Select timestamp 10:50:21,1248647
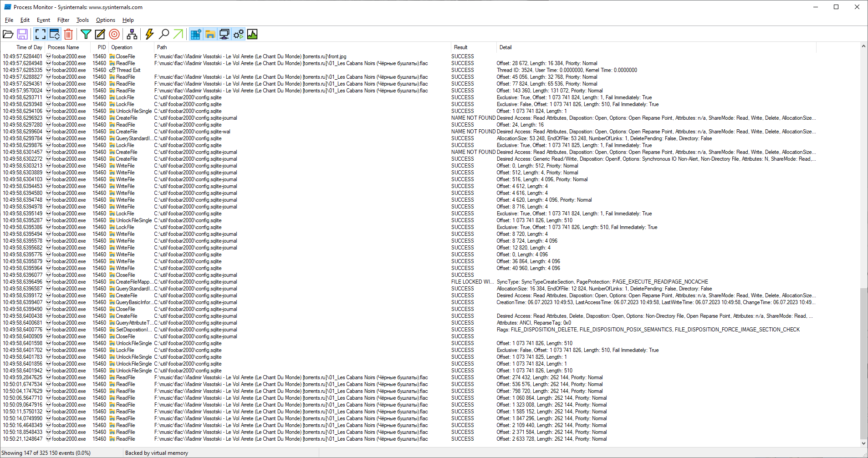Image resolution: width=868 pixels, height=458 pixels. click(22, 439)
